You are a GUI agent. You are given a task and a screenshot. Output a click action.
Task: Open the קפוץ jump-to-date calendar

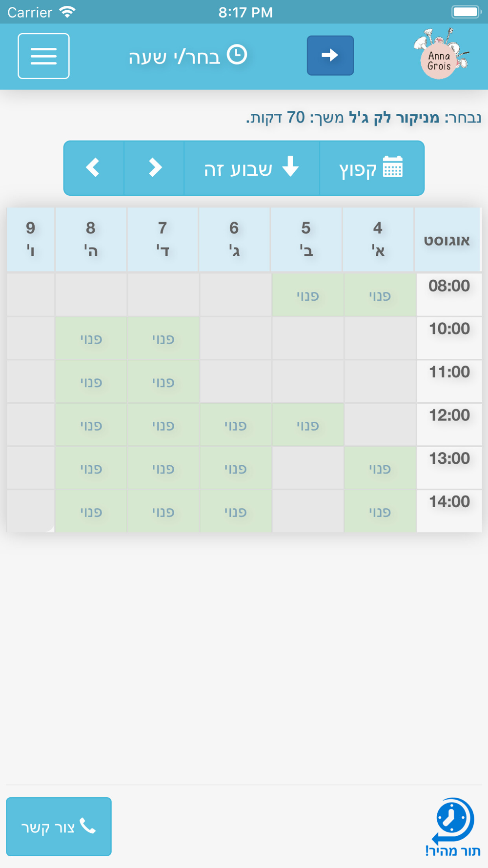371,168
